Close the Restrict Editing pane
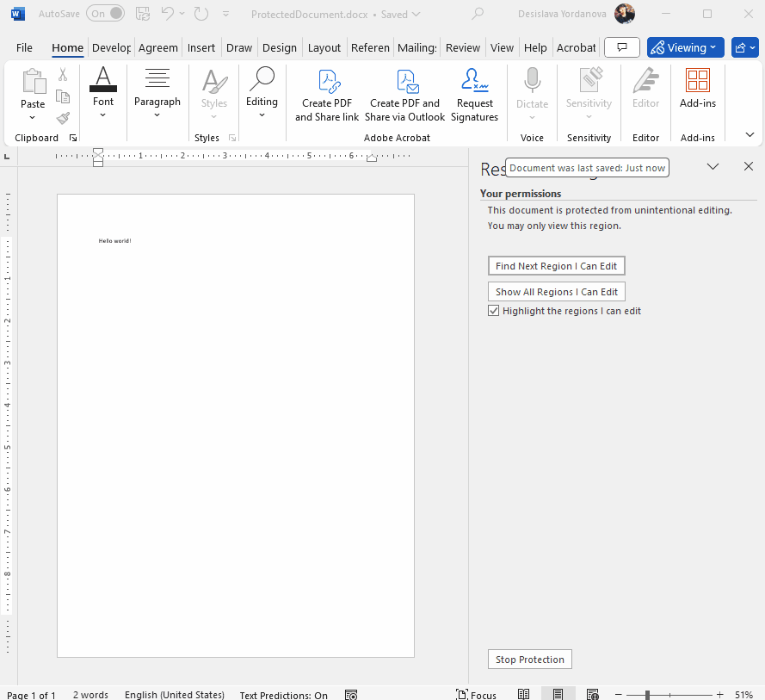 pyautogui.click(x=748, y=167)
